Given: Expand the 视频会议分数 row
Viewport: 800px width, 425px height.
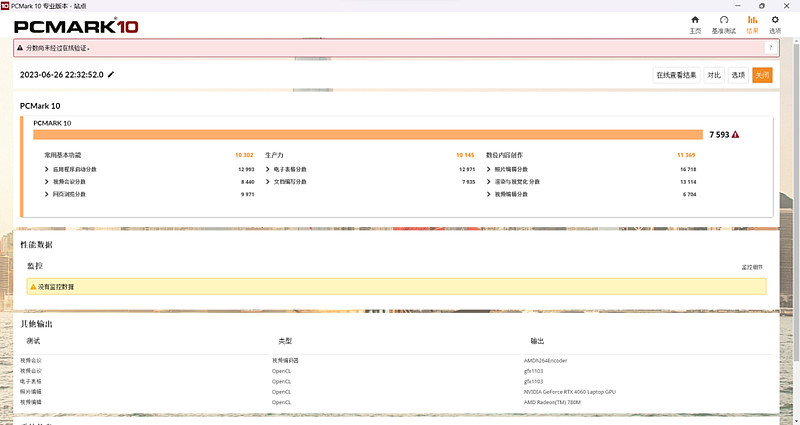Looking at the screenshot, I should pyautogui.click(x=46, y=182).
